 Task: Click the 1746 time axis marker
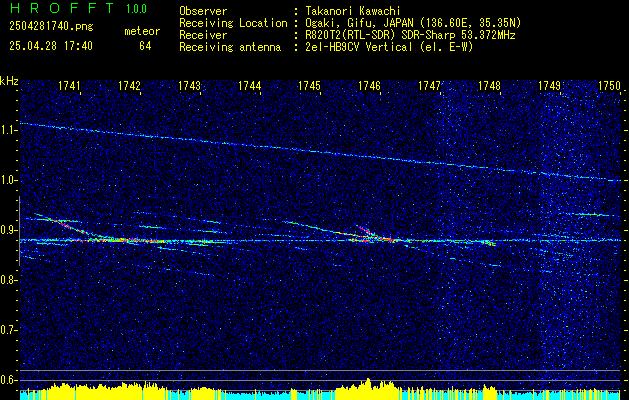pyautogui.click(x=369, y=86)
